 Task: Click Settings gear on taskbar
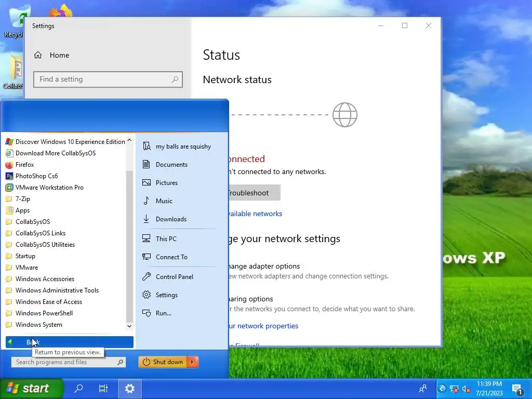[129, 389]
